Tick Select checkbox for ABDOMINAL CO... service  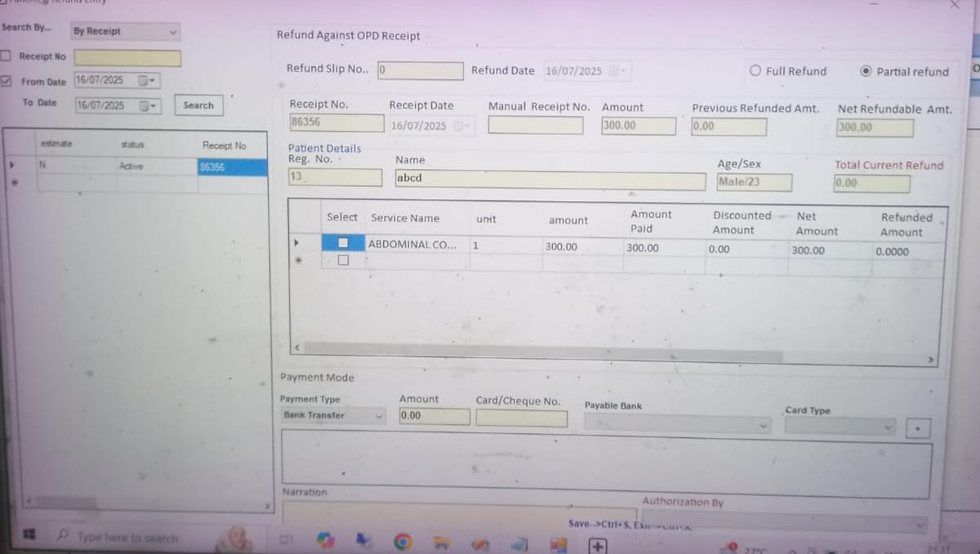pos(344,244)
